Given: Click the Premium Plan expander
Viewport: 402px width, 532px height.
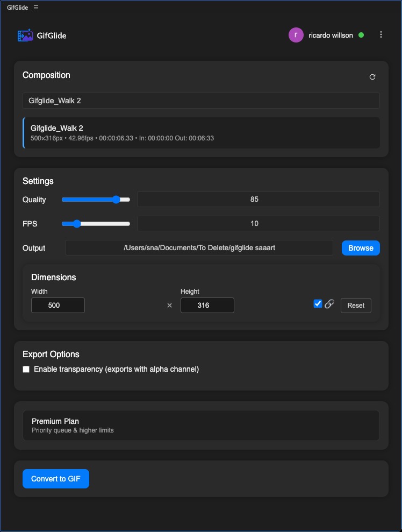Looking at the screenshot, I should click(x=201, y=425).
